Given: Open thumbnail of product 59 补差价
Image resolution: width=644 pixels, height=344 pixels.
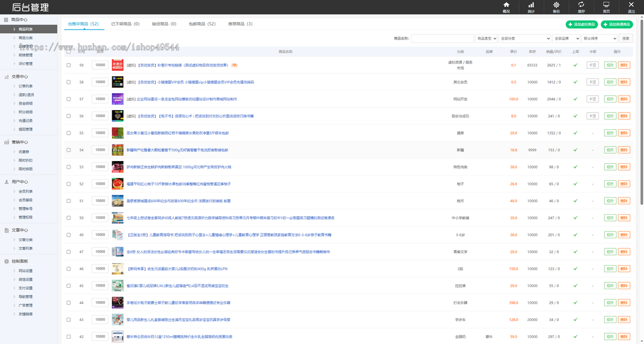Looking at the screenshot, I should pos(118,65).
